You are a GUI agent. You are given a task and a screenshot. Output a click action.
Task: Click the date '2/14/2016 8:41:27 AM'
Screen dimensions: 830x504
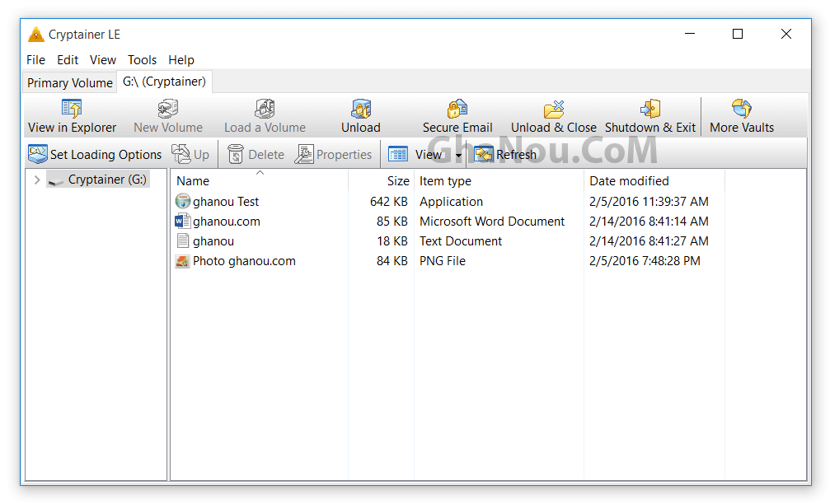tap(649, 241)
